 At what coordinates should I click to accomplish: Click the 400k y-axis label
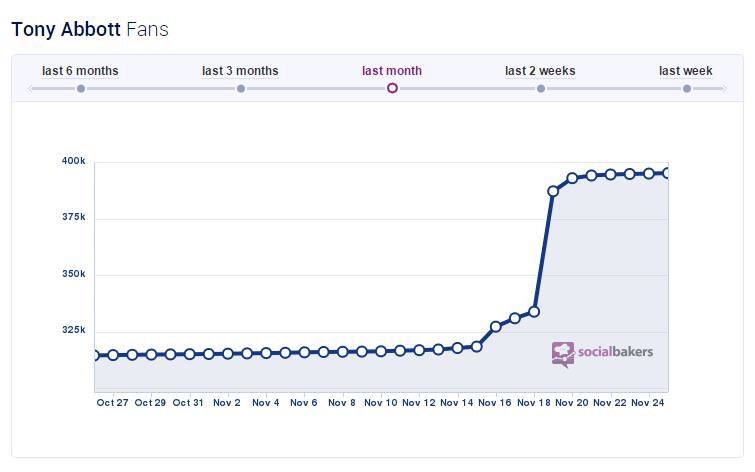(x=73, y=161)
